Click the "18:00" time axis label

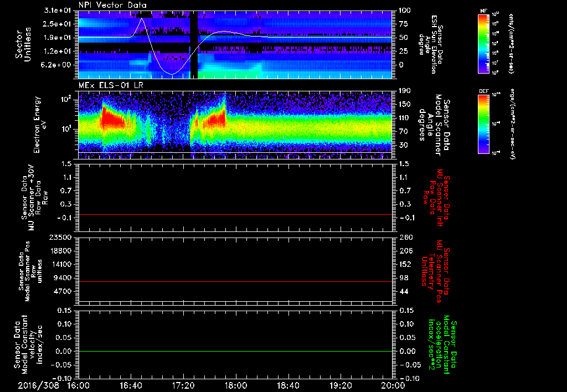pyautogui.click(x=236, y=385)
